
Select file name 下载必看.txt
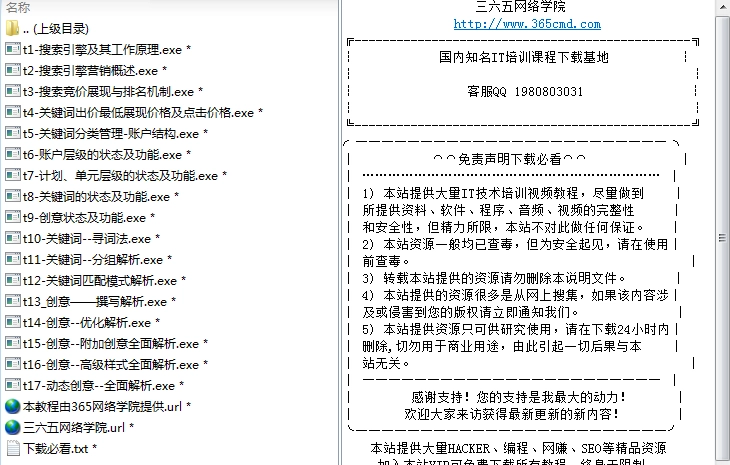pyautogui.click(x=55, y=449)
